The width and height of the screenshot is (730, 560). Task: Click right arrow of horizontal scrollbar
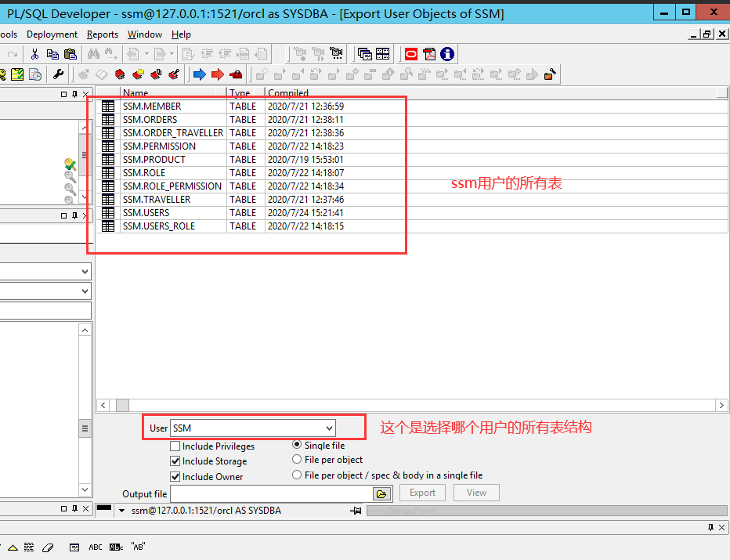point(721,406)
